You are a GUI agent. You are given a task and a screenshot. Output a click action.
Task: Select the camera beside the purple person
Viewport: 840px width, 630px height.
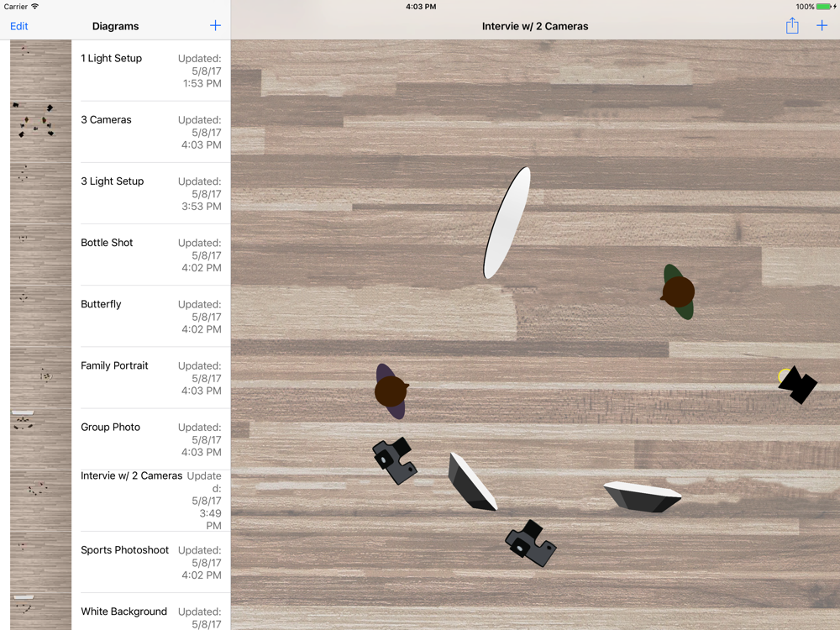click(x=395, y=460)
